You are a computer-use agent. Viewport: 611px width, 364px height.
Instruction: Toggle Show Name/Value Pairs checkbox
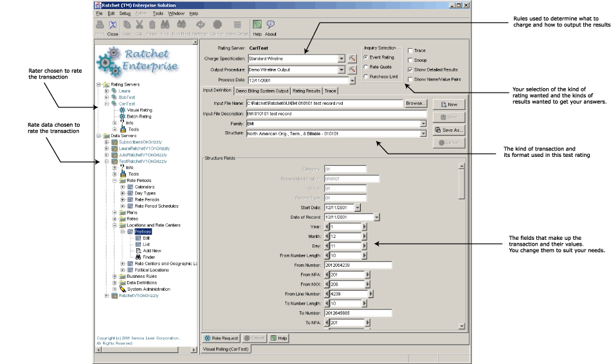(x=410, y=80)
